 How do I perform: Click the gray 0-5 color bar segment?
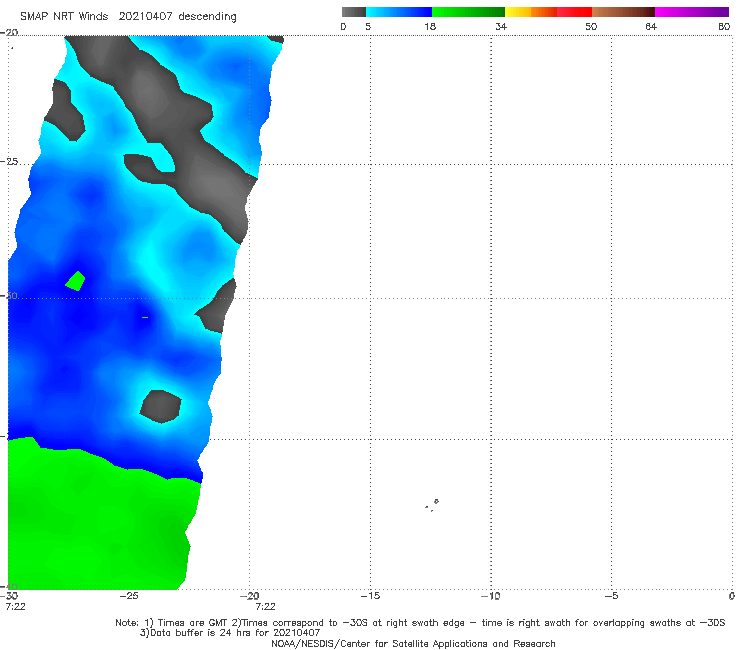(x=354, y=12)
